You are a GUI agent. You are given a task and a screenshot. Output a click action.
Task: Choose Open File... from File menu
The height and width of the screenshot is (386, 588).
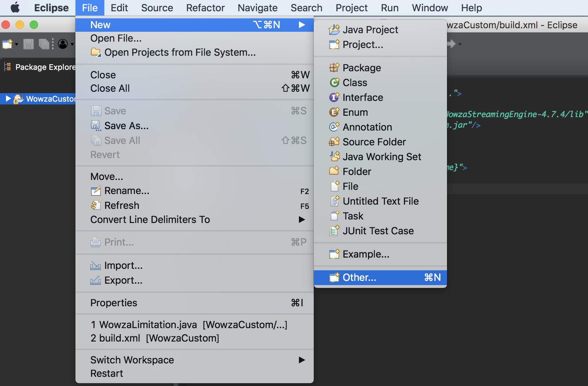pyautogui.click(x=195, y=38)
